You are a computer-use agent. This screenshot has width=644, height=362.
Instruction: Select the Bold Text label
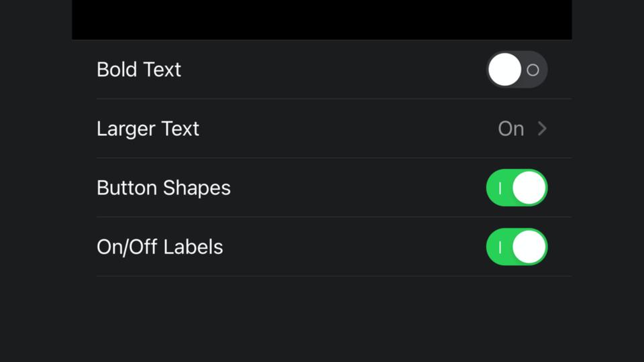[139, 69]
